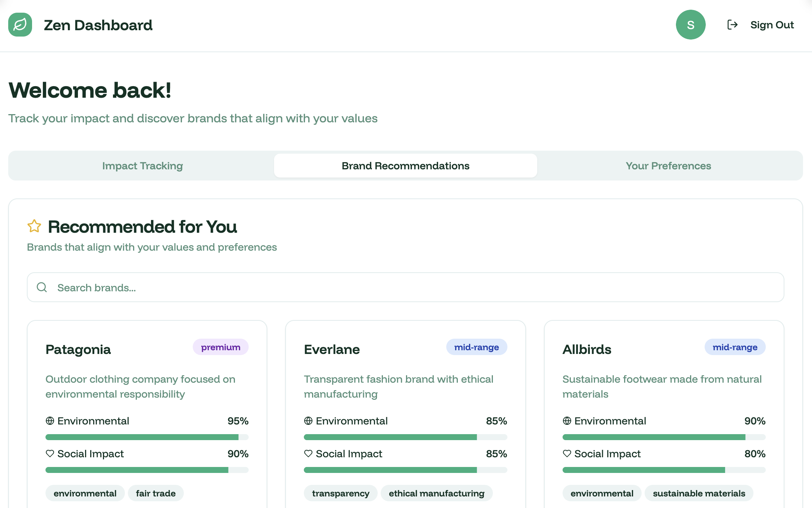Click the Zen Dashboard title
The image size is (812, 508).
(98, 25)
